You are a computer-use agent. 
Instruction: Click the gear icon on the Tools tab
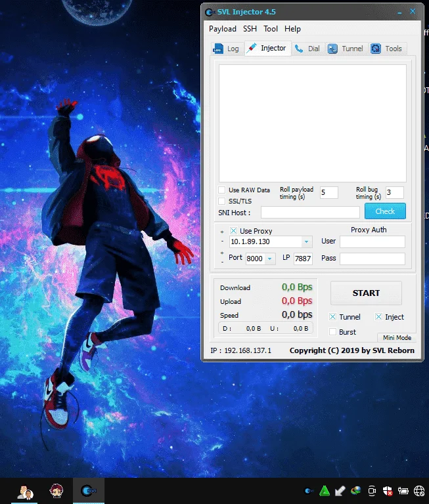coord(376,49)
